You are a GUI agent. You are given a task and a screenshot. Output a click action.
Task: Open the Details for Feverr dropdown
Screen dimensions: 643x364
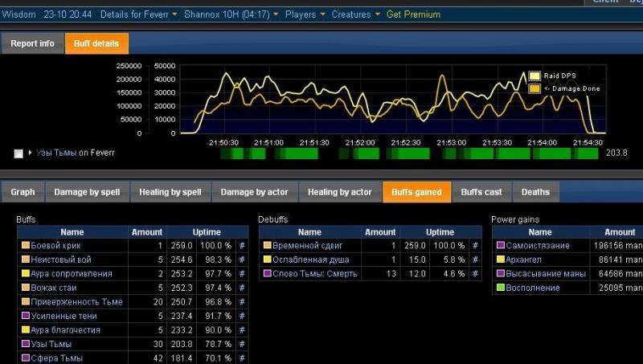coord(138,14)
